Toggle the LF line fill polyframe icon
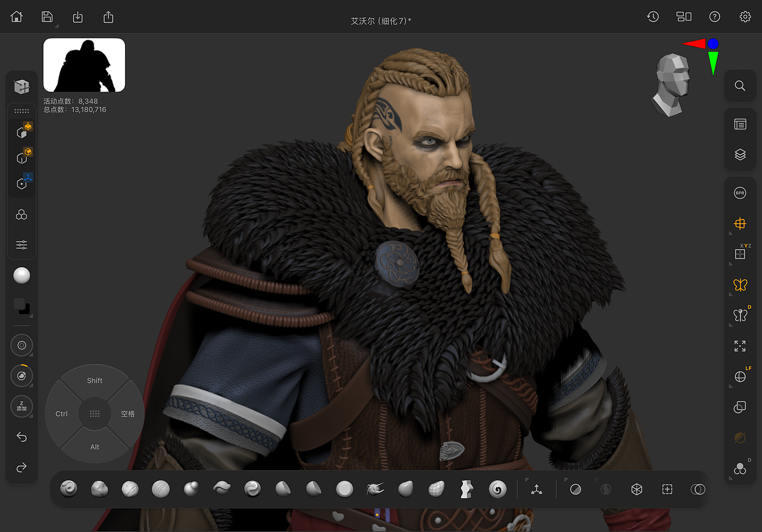This screenshot has height=532, width=762. pos(740,377)
